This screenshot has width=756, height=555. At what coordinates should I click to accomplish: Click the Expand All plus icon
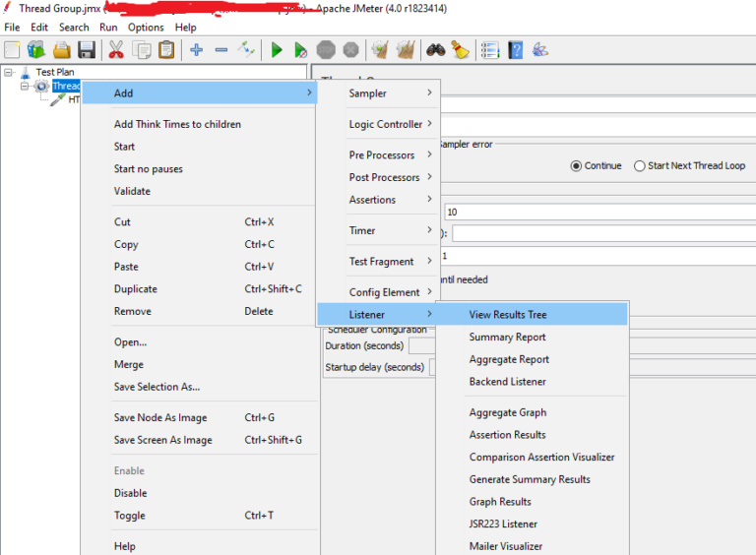[x=196, y=49]
